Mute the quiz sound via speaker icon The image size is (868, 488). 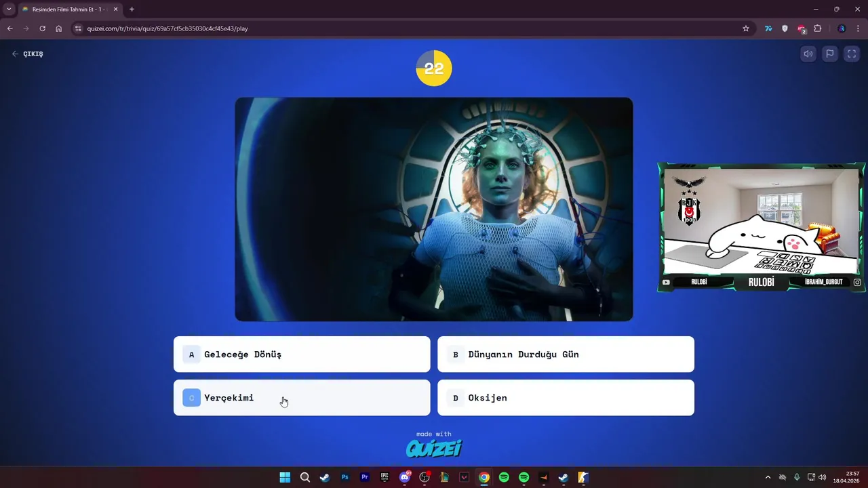point(808,54)
